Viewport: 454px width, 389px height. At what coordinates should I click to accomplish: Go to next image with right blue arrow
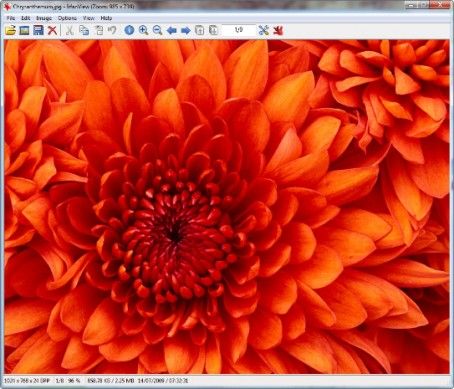185,31
